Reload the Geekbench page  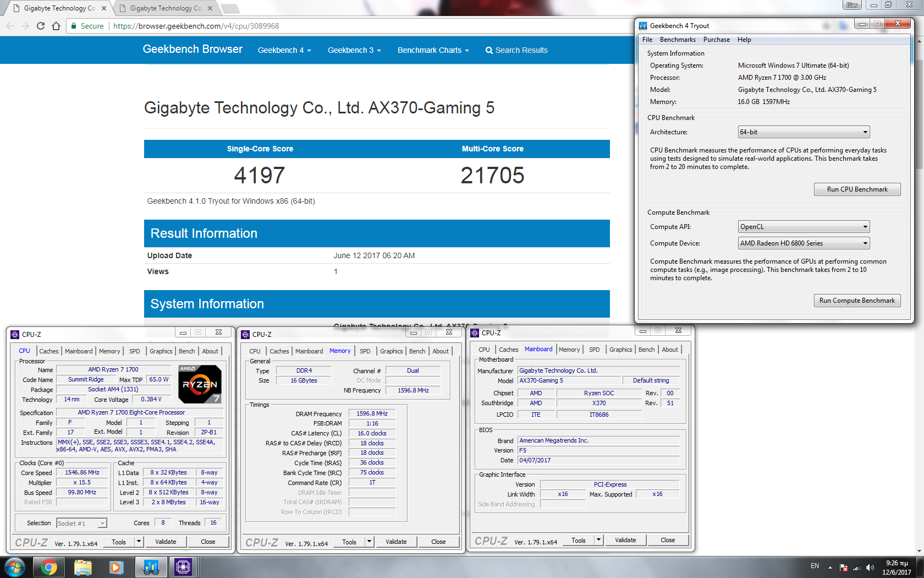[x=41, y=26]
